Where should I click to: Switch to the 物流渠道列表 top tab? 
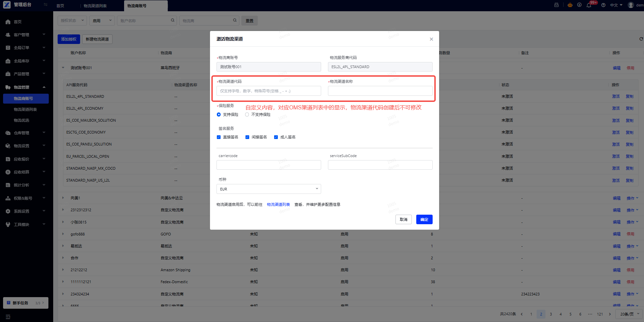(95, 6)
